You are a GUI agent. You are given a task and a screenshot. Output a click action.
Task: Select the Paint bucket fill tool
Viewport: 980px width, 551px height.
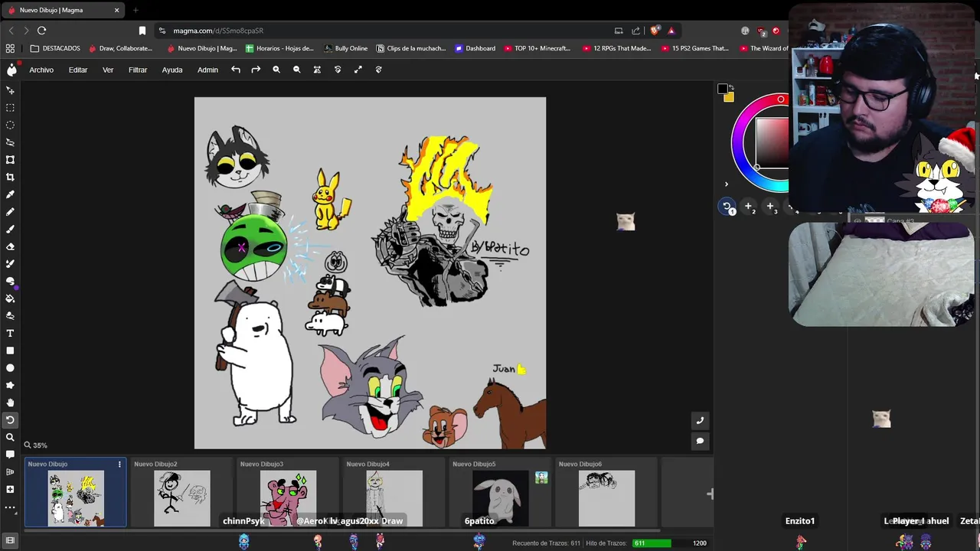10,298
